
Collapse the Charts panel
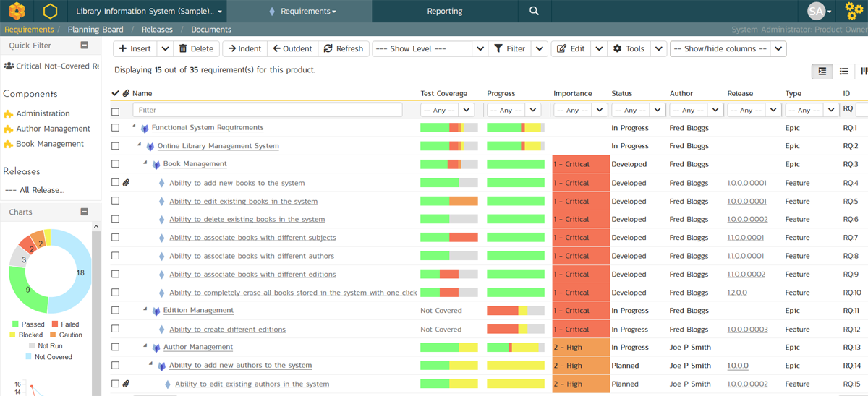[84, 212]
